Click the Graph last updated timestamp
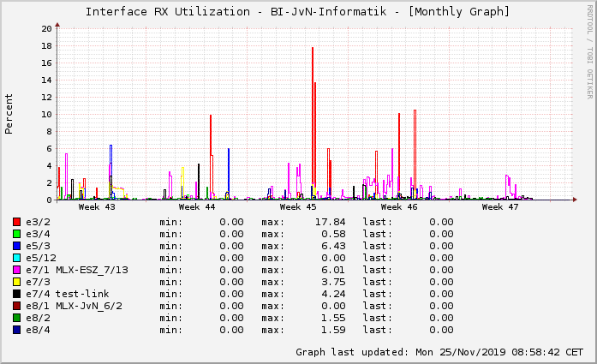 click(439, 352)
